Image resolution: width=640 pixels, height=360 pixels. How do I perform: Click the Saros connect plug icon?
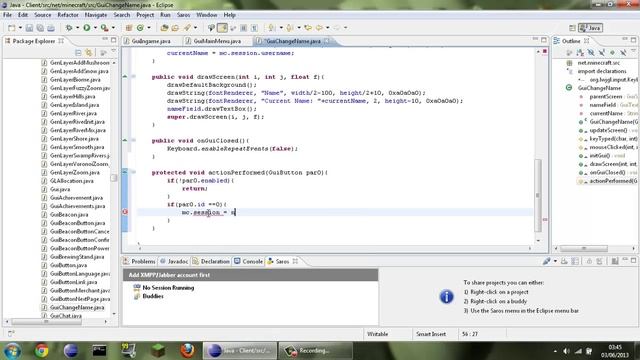(x=547, y=261)
